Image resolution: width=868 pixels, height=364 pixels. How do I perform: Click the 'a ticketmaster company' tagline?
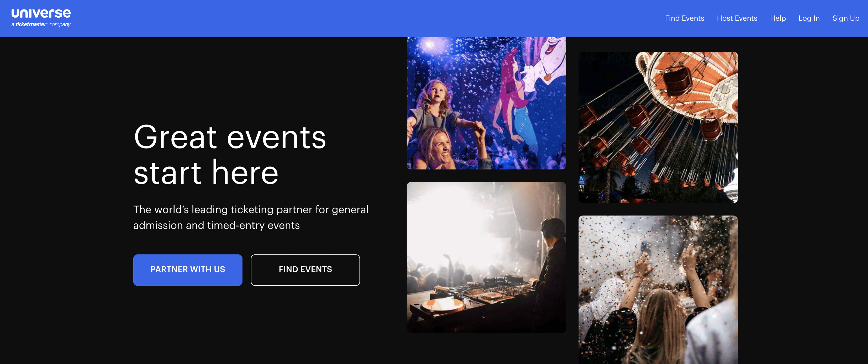41,24
